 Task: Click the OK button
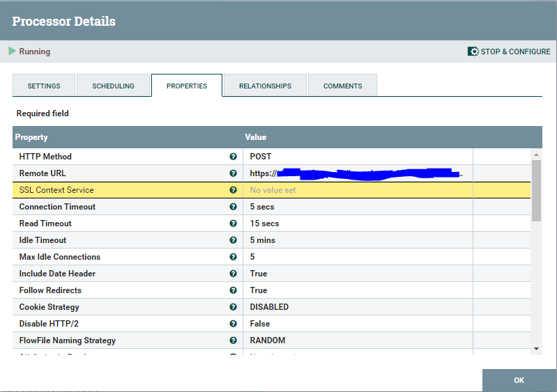[x=519, y=380]
